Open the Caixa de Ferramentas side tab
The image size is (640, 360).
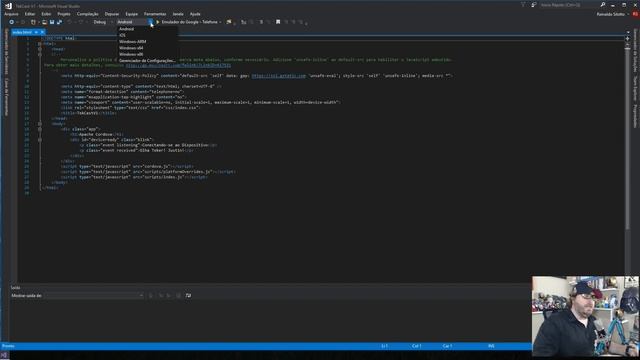[x=6, y=96]
